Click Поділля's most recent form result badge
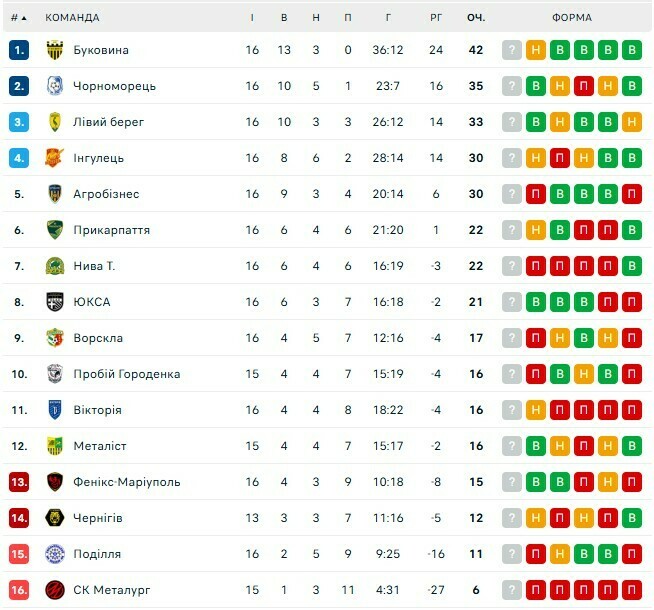This screenshot has width=654, height=610. click(536, 554)
